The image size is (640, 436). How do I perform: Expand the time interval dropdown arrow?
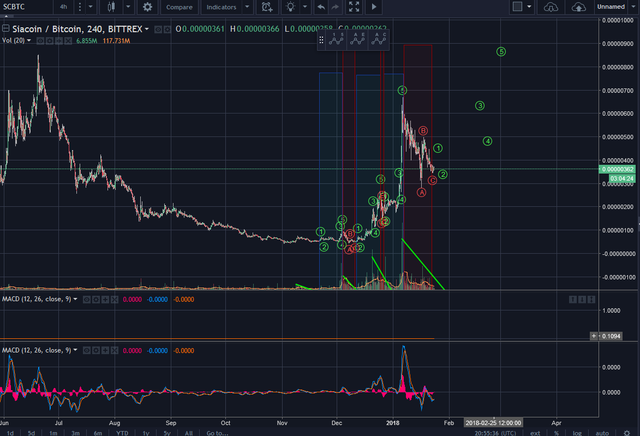[91, 7]
